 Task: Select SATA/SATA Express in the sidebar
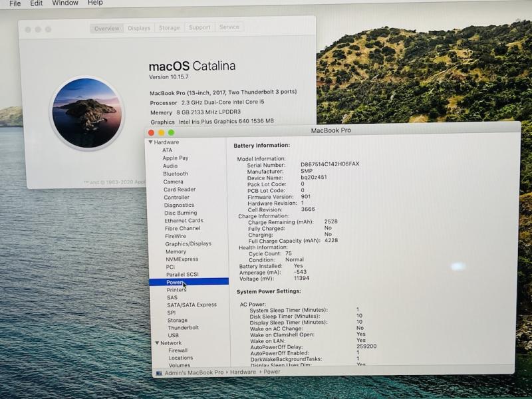click(x=192, y=305)
